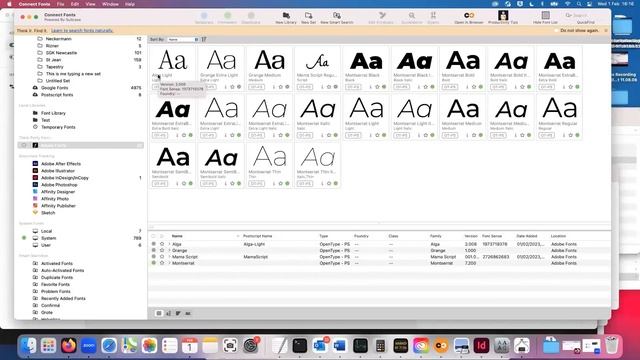Open the Window menu

[110, 4]
